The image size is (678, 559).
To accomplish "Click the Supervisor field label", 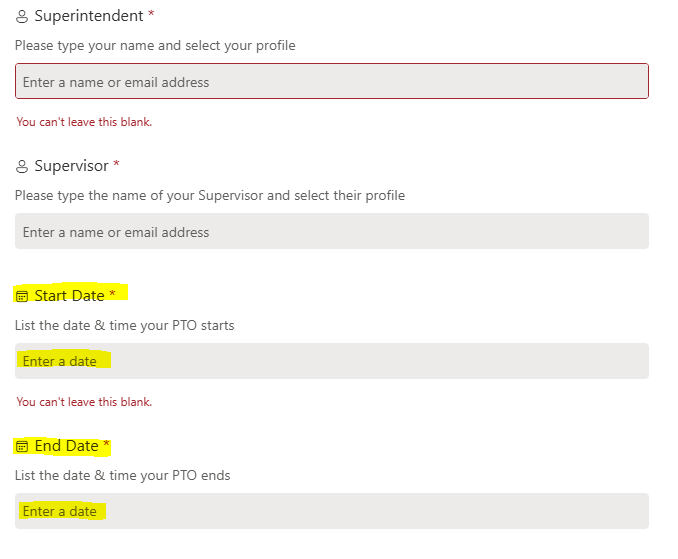I will pyautogui.click(x=71, y=166).
